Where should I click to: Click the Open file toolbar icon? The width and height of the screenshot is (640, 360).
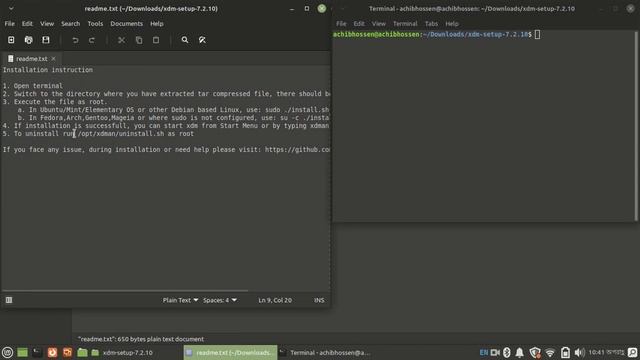pos(29,40)
